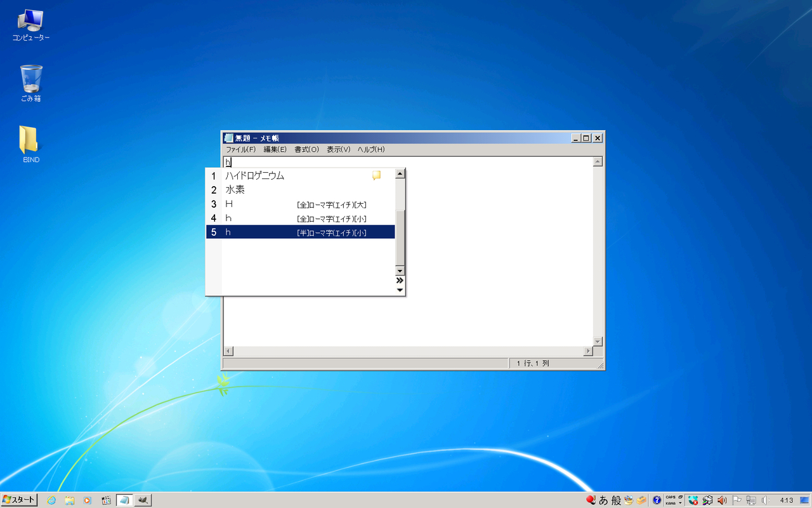This screenshot has width=812, height=508.
Task: Open the 書式(O) menu
Action: point(306,150)
